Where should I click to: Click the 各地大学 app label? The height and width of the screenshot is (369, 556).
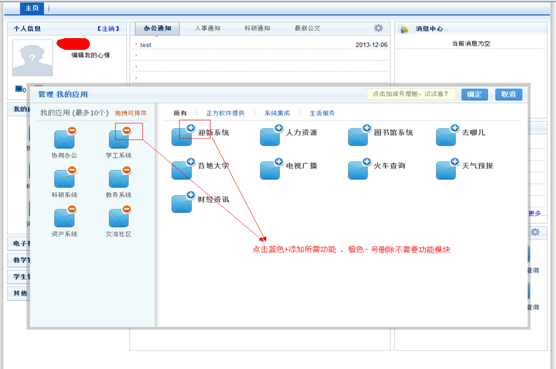213,166
